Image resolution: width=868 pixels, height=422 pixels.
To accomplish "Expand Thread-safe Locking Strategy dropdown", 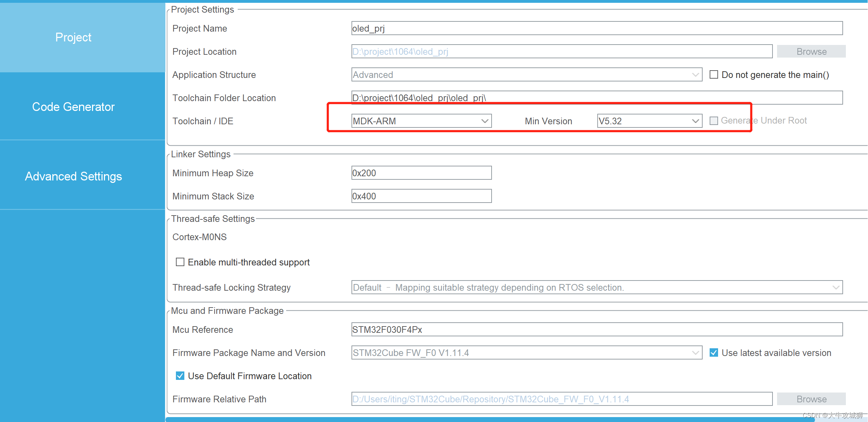I will click(x=596, y=288).
